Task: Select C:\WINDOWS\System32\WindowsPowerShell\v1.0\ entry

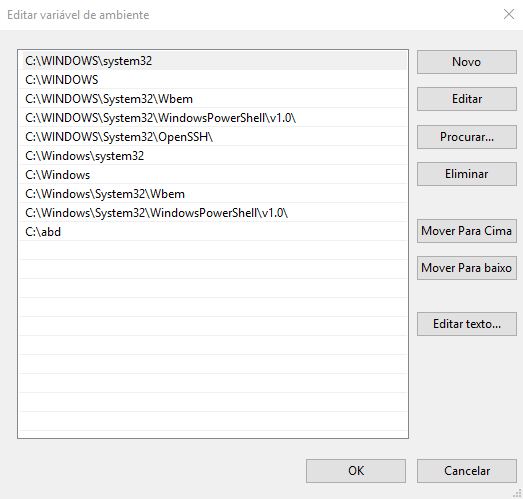Action: pos(213,118)
